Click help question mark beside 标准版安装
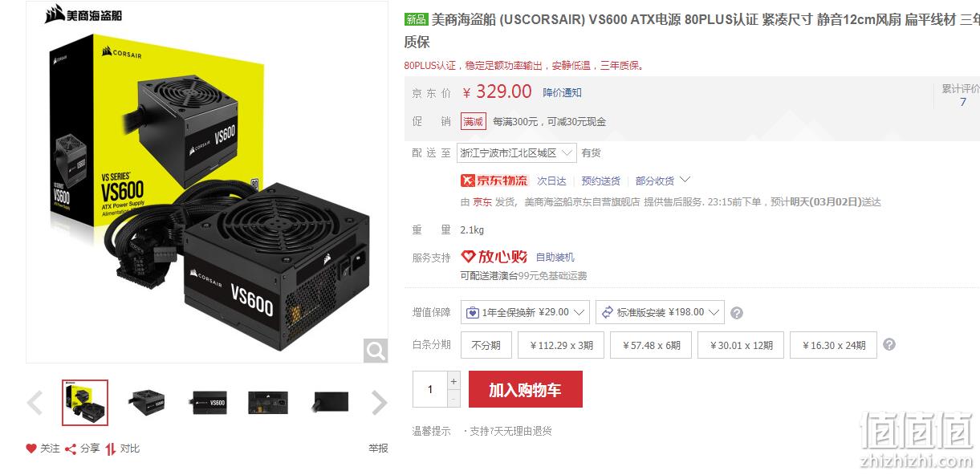The height and width of the screenshot is (475, 980). [x=737, y=313]
